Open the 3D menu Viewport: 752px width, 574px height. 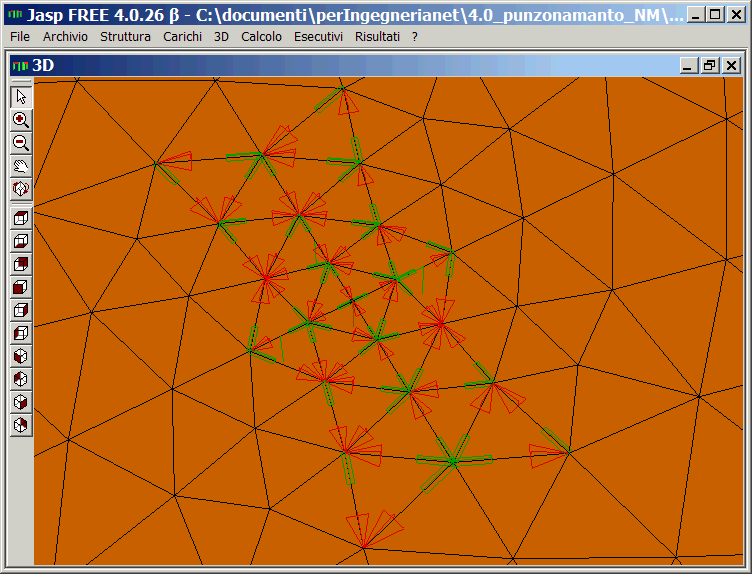click(221, 36)
